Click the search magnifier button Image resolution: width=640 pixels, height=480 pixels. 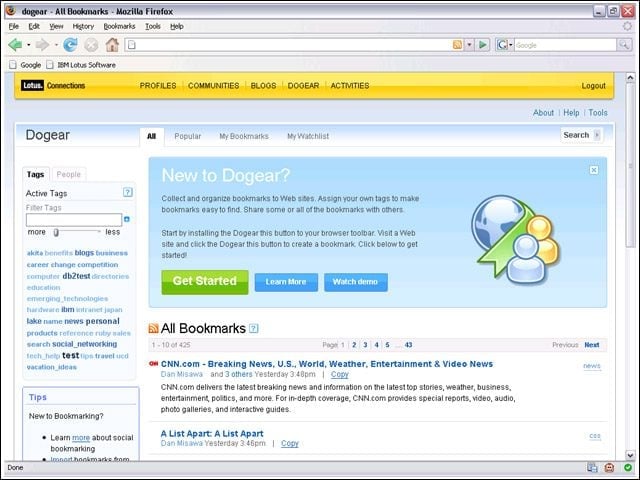(x=624, y=44)
